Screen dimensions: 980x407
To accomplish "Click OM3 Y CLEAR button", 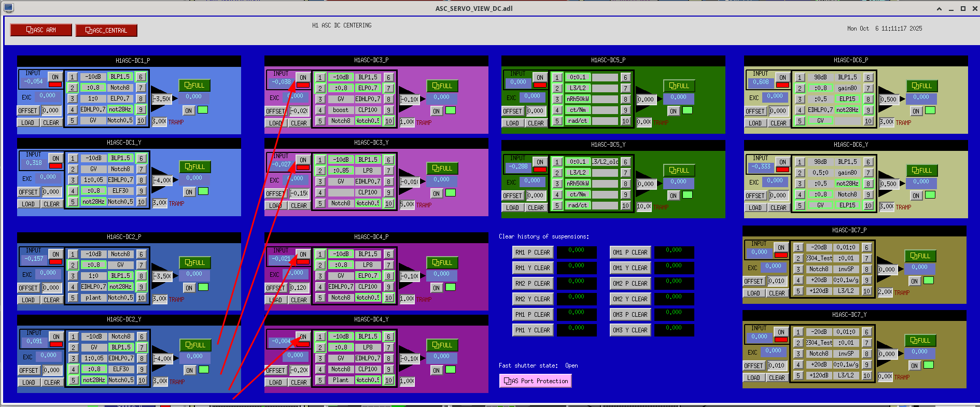I will point(630,330).
